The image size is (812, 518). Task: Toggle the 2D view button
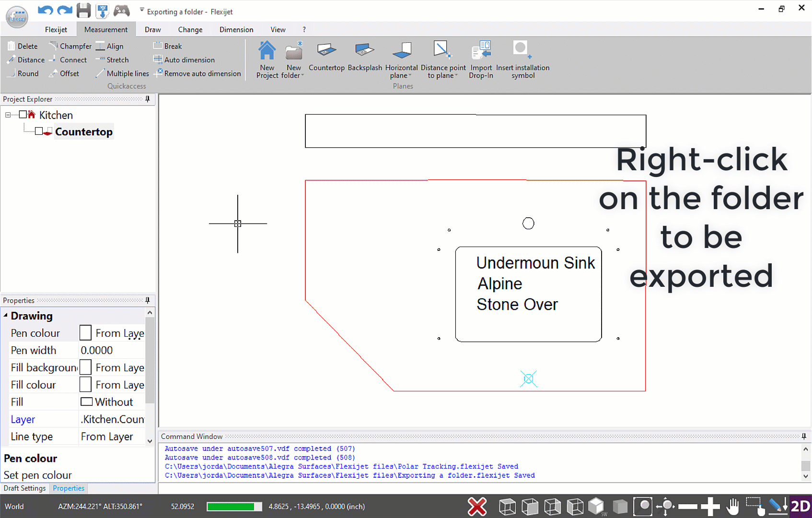click(x=800, y=506)
